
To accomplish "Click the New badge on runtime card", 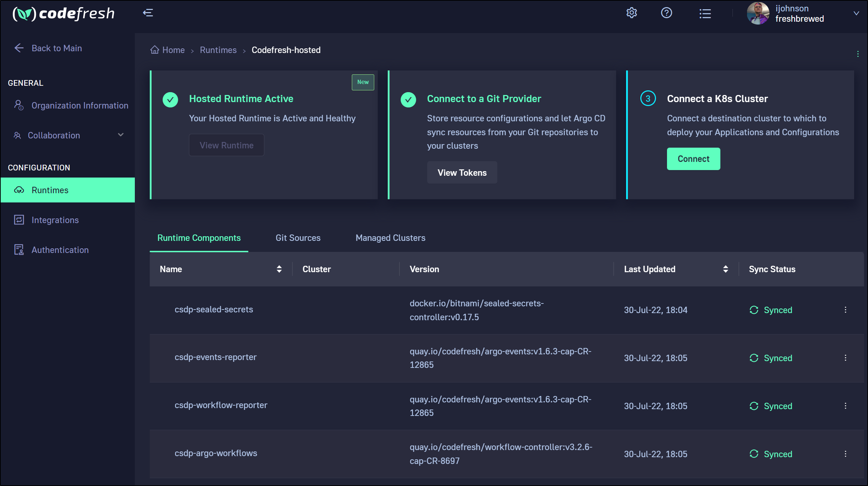I will pyautogui.click(x=363, y=82).
